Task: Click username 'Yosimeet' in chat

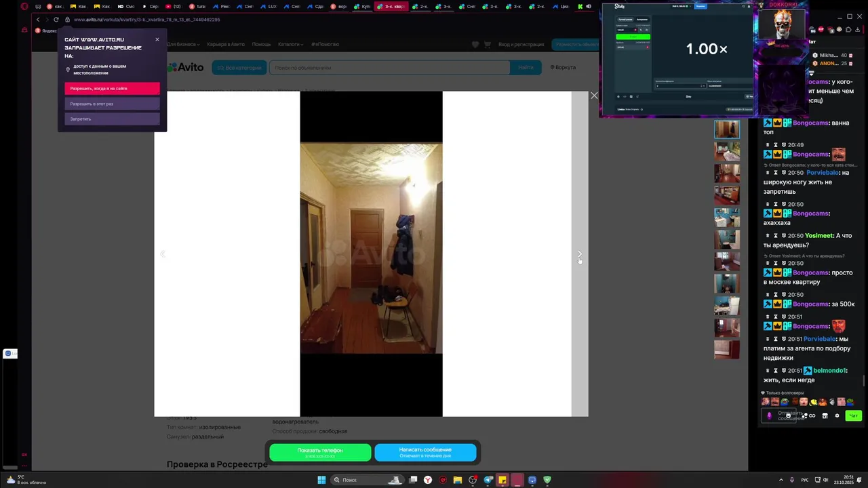Action: point(818,236)
